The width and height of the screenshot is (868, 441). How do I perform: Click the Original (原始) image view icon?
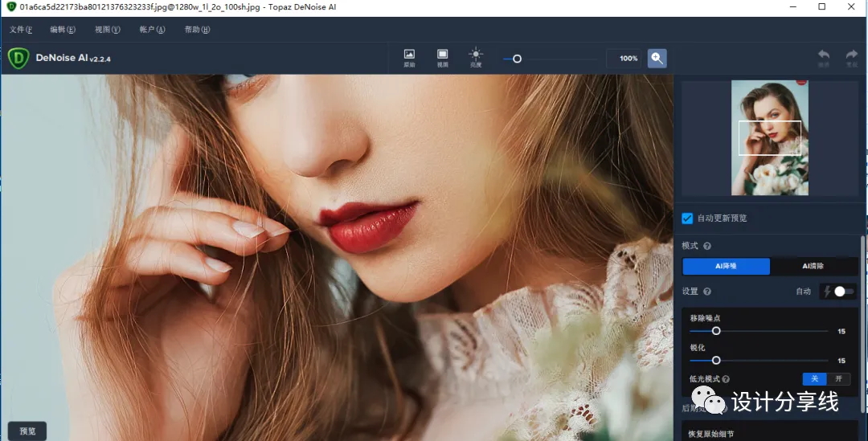(409, 57)
